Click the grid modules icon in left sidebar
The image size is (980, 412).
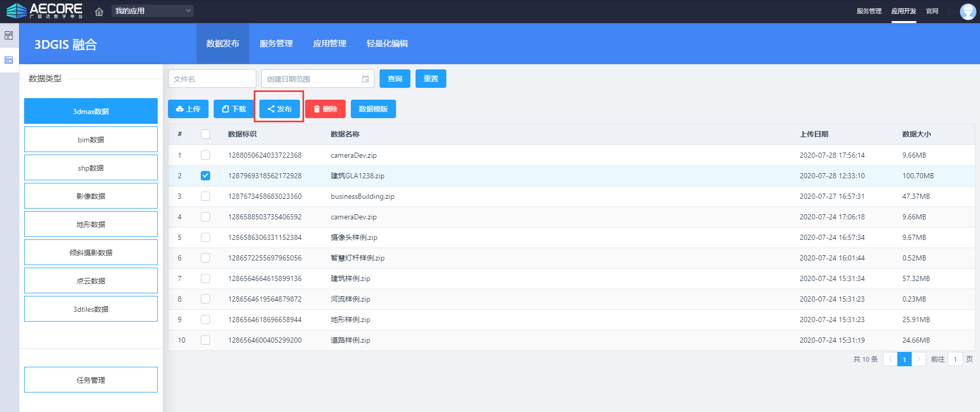(x=9, y=35)
